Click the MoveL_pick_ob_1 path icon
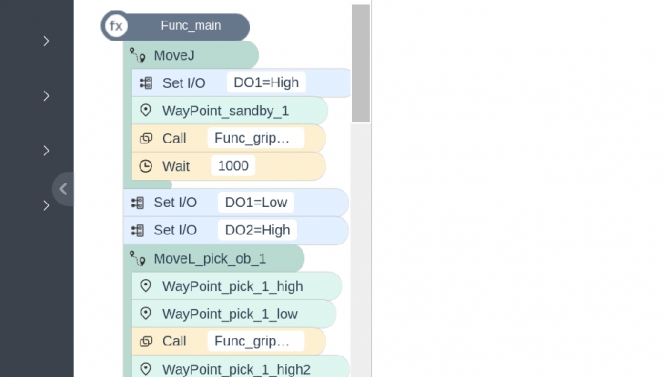 138,259
